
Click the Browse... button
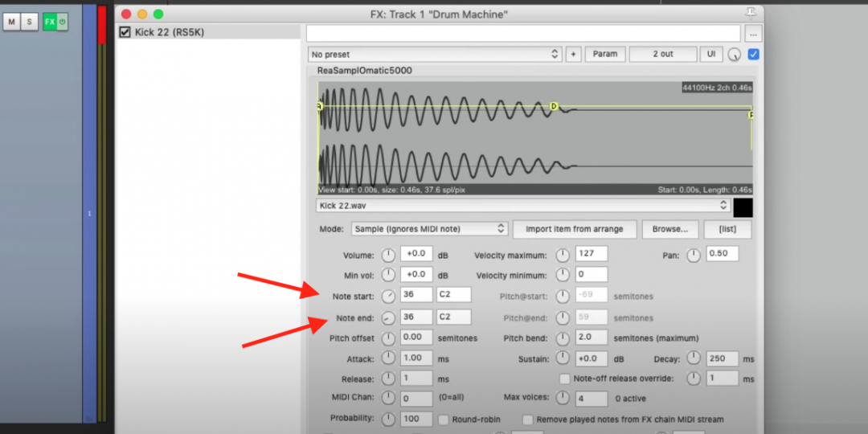tap(669, 229)
